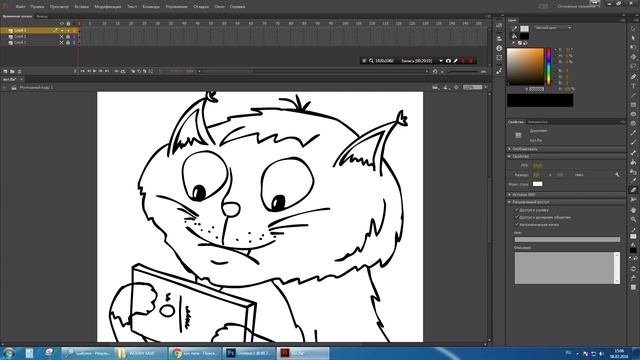Image resolution: width=640 pixels, height=360 pixels.
Task: Open the Правка menu
Action: pyautogui.click(x=37, y=7)
